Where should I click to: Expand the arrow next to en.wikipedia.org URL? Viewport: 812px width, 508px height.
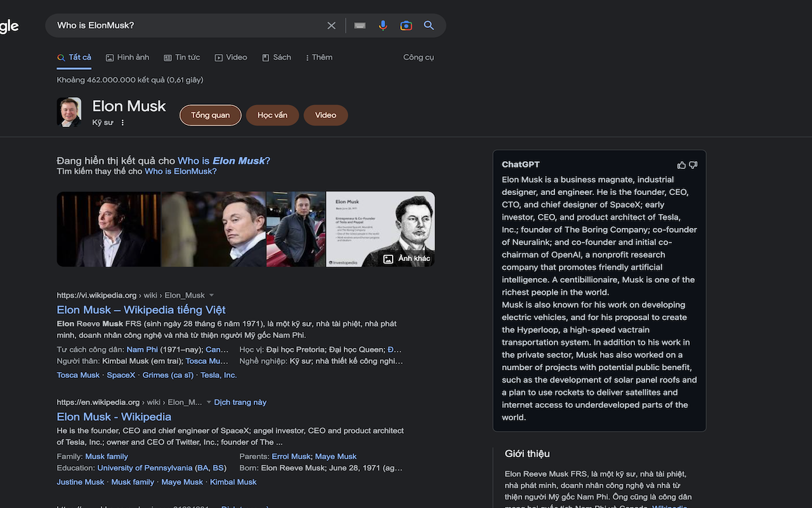point(209,402)
